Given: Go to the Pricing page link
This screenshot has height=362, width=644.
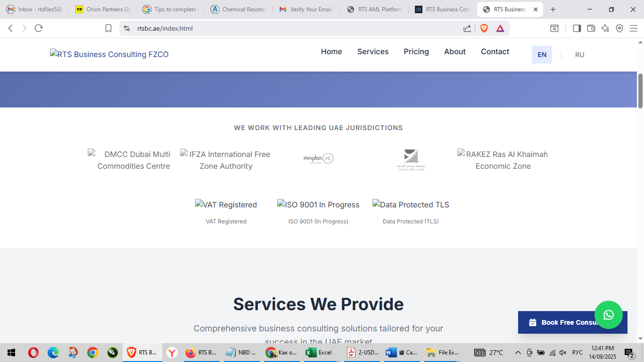Looking at the screenshot, I should [416, 52].
